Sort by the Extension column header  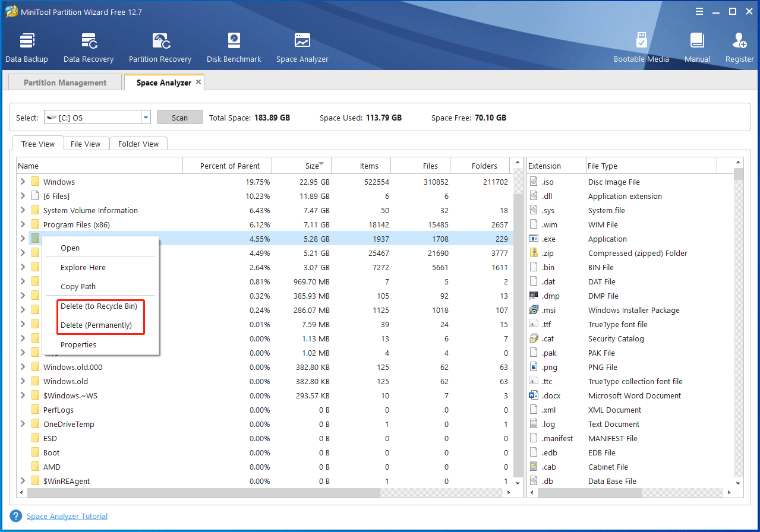point(556,166)
